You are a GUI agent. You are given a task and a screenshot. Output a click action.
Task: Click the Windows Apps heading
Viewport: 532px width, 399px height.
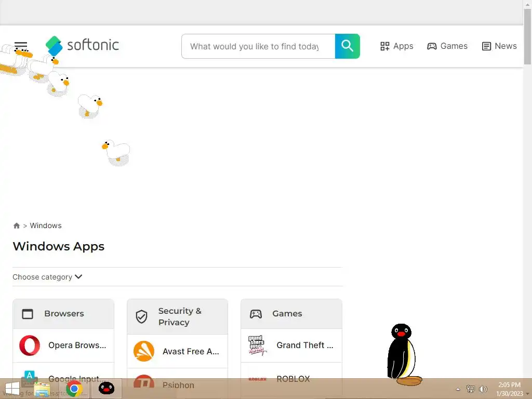pyautogui.click(x=58, y=246)
